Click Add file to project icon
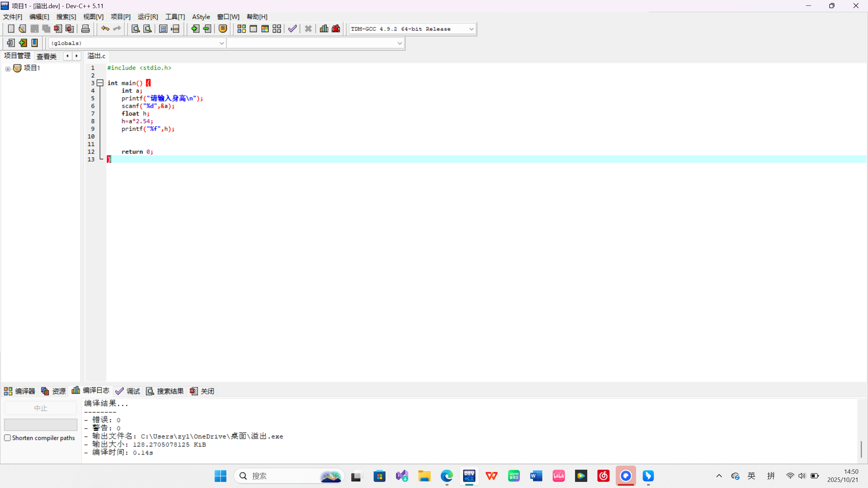Viewport: 868px width, 488px height. tap(195, 29)
